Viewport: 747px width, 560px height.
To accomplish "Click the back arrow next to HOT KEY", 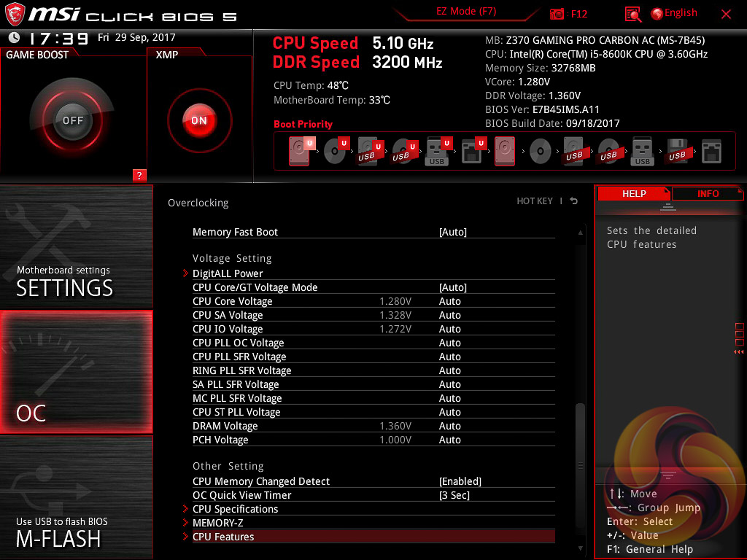I will (x=574, y=201).
